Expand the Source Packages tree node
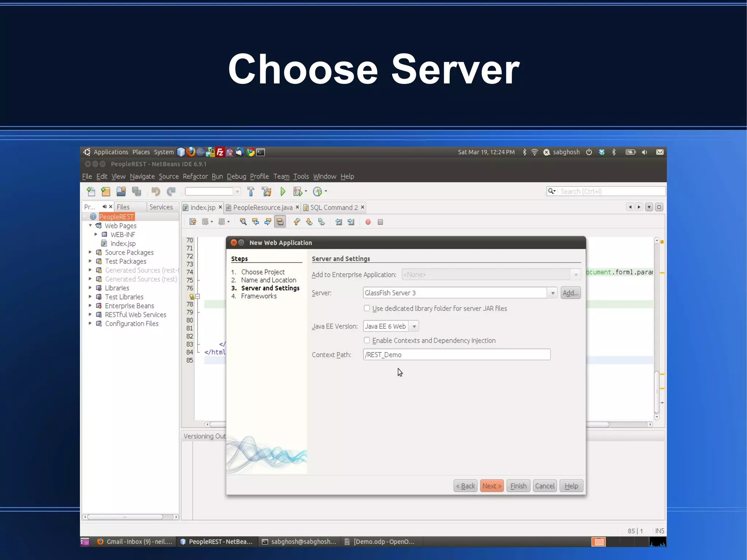This screenshot has width=747, height=560. tap(90, 252)
